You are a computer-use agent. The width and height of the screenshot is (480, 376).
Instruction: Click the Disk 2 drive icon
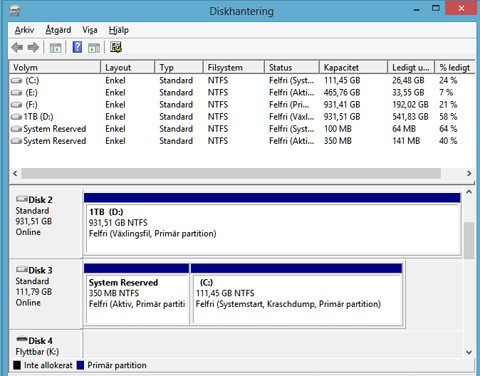22,199
